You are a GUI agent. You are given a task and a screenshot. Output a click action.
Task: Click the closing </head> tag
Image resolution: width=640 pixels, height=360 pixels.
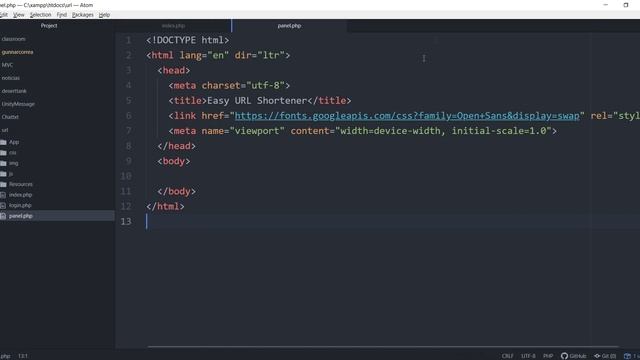(176, 146)
